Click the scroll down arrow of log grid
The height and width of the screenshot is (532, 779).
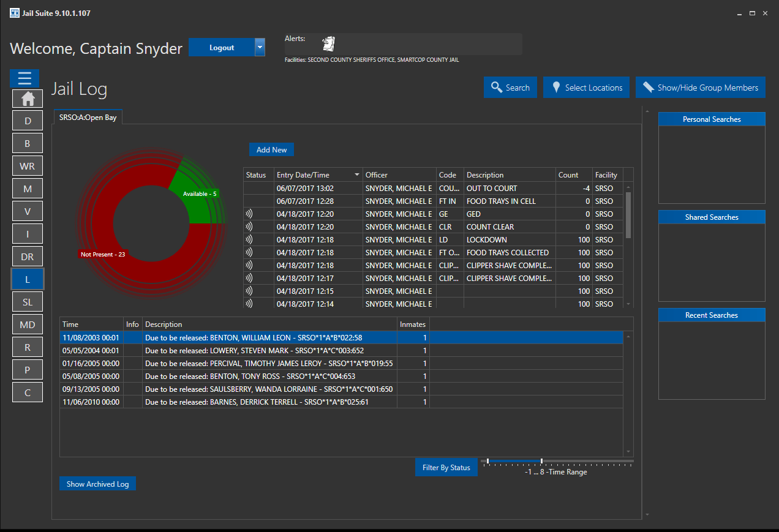pos(628,304)
